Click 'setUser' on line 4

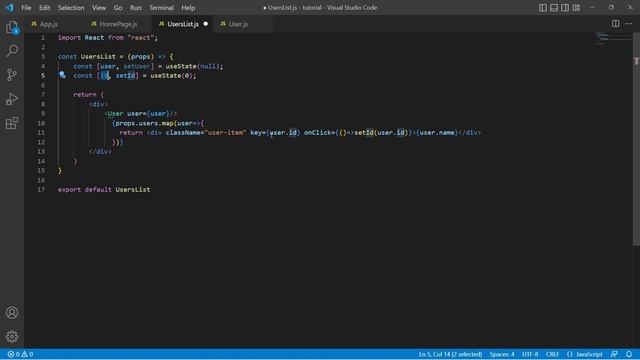click(x=137, y=66)
